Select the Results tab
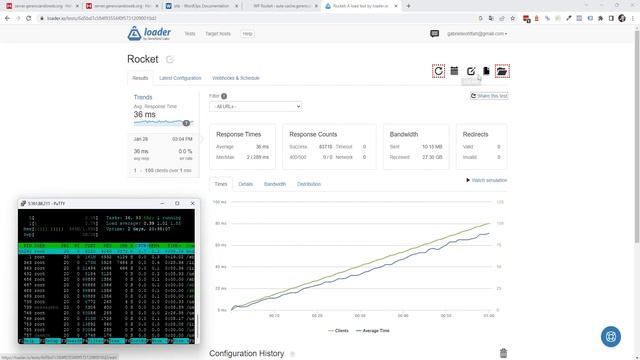This screenshot has height=360, width=640. point(140,78)
